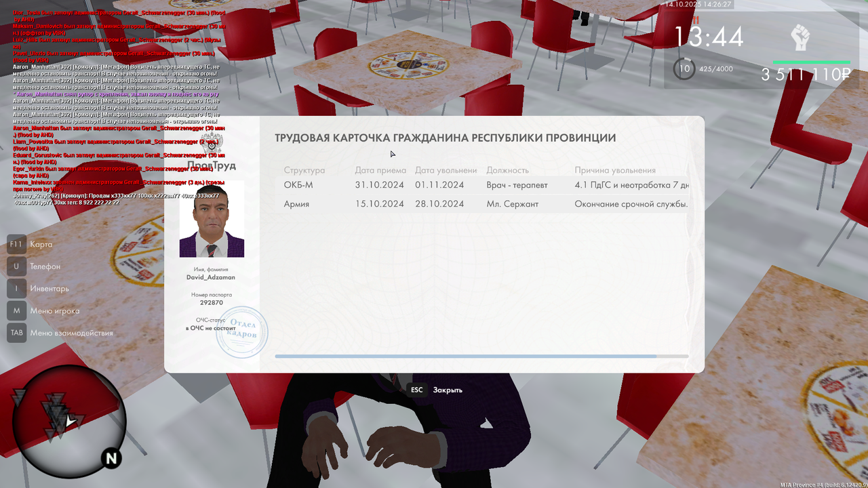Click the horizontal scrollbar in the work card
The width and height of the screenshot is (868, 488).
point(481,356)
